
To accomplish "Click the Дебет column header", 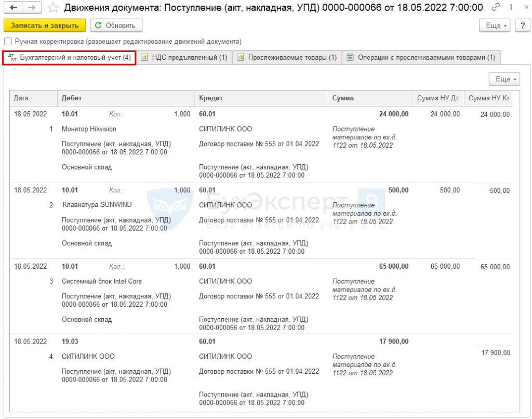I will click(x=126, y=98).
